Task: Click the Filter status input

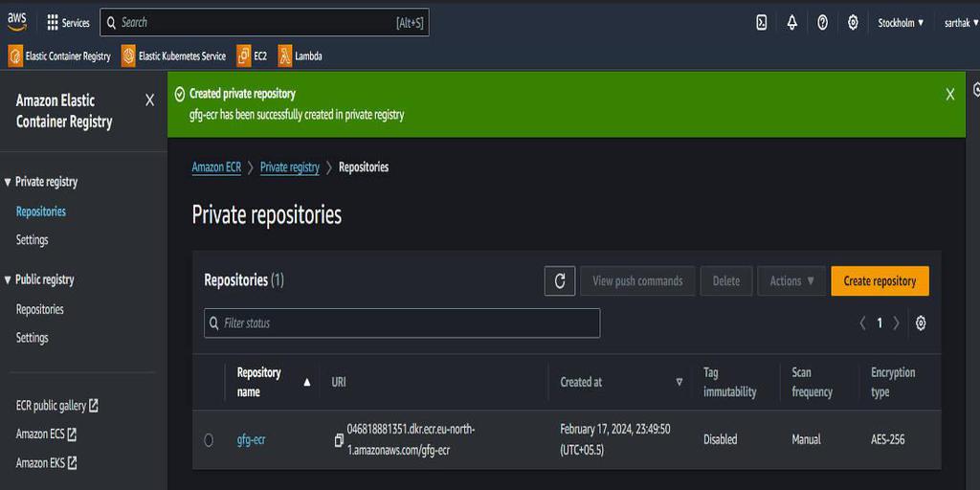Action: [x=402, y=323]
